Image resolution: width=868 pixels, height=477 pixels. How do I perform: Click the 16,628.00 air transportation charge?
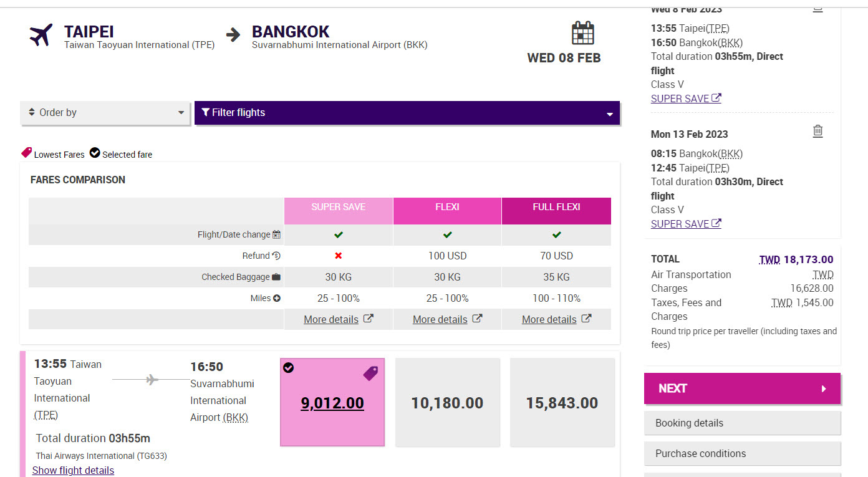tap(812, 288)
